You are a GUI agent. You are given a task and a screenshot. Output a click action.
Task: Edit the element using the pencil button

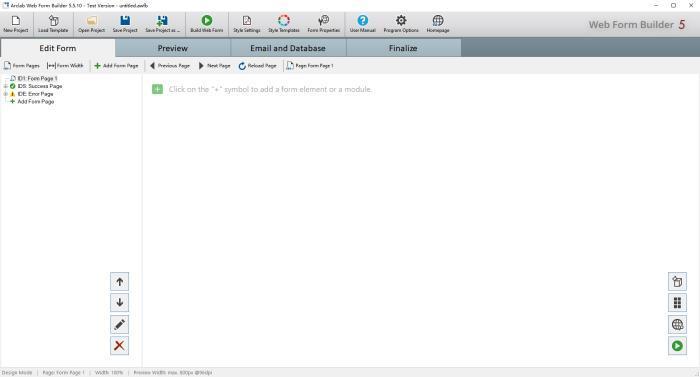pyautogui.click(x=119, y=324)
